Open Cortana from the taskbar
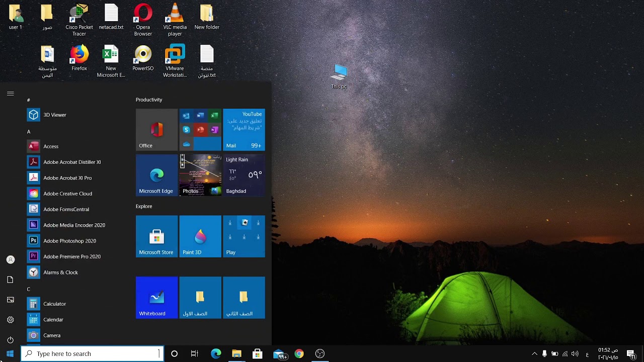Image resolution: width=644 pixels, height=362 pixels. 174,354
